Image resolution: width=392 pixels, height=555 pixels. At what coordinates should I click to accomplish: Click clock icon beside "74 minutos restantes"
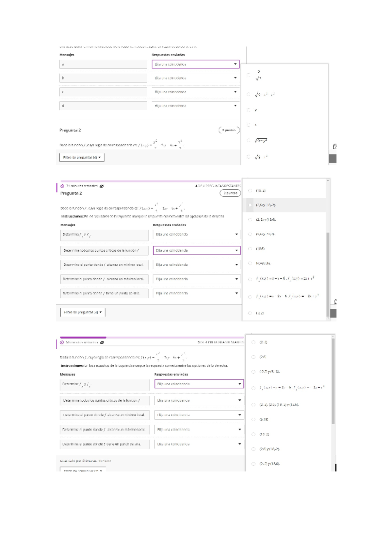click(62, 186)
